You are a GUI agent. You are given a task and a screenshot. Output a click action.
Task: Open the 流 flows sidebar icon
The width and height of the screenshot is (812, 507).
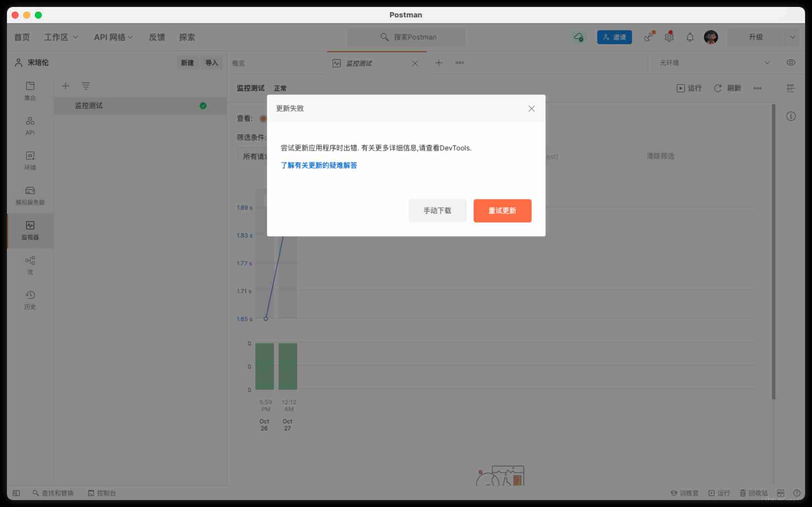30,265
